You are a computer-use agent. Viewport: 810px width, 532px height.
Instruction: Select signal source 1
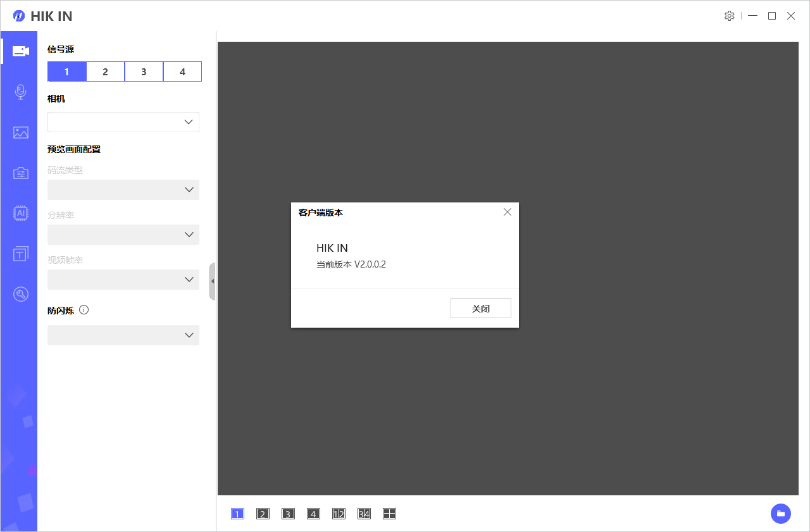click(x=66, y=71)
